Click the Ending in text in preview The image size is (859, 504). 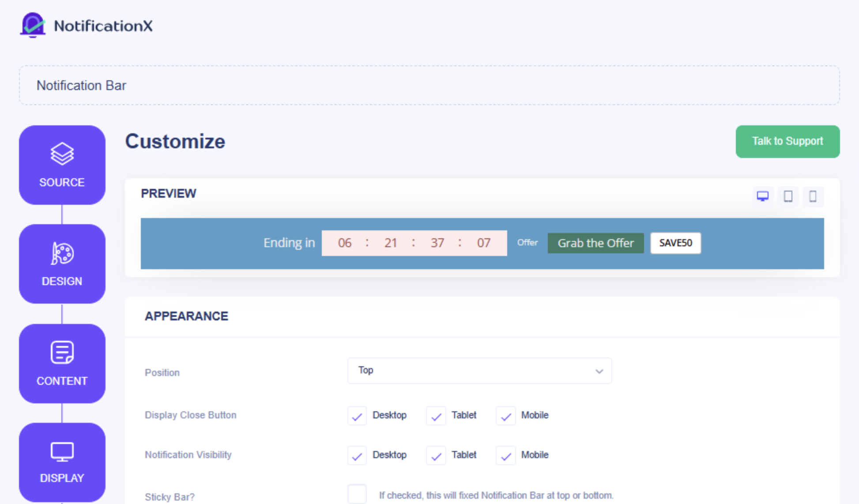[289, 243]
